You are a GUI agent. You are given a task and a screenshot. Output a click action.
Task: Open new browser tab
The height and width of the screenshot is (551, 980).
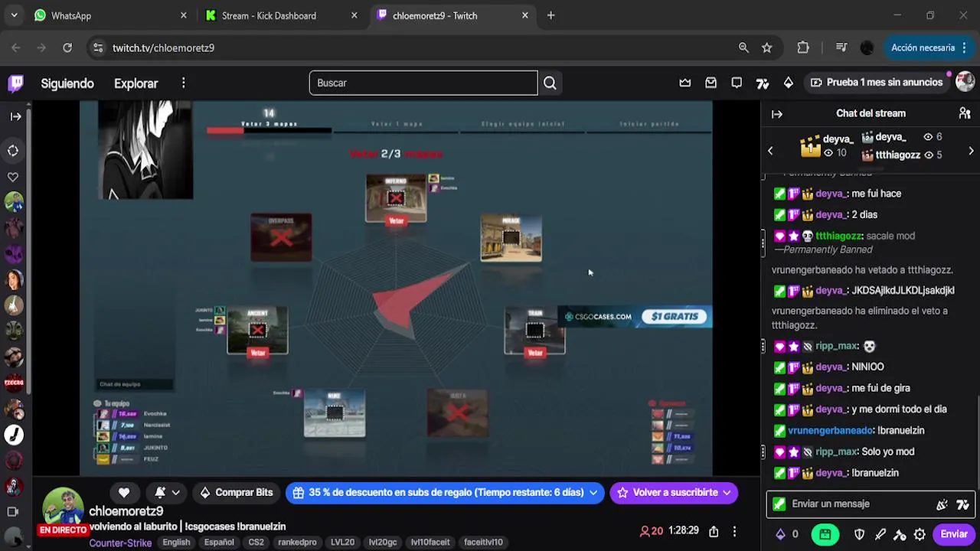click(x=550, y=15)
